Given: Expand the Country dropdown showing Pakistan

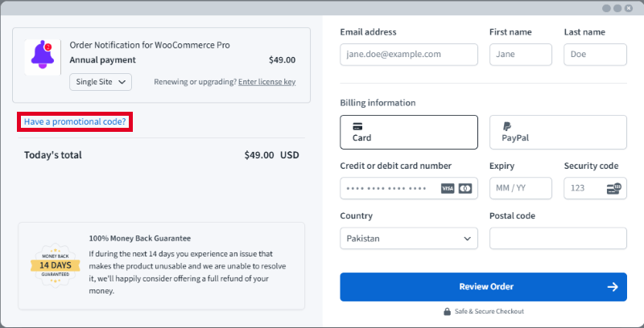Looking at the screenshot, I should point(409,239).
